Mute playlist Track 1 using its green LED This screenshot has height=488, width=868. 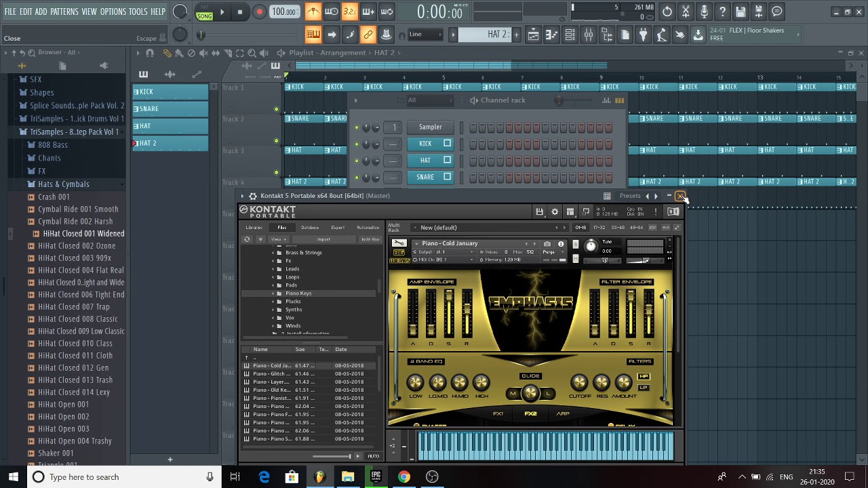[277, 109]
